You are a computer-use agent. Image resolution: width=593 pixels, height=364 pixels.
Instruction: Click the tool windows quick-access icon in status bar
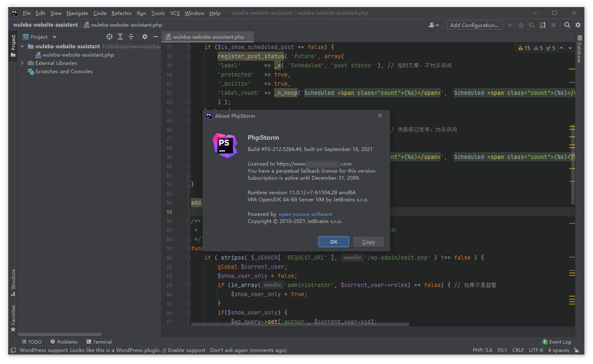tap(13, 350)
